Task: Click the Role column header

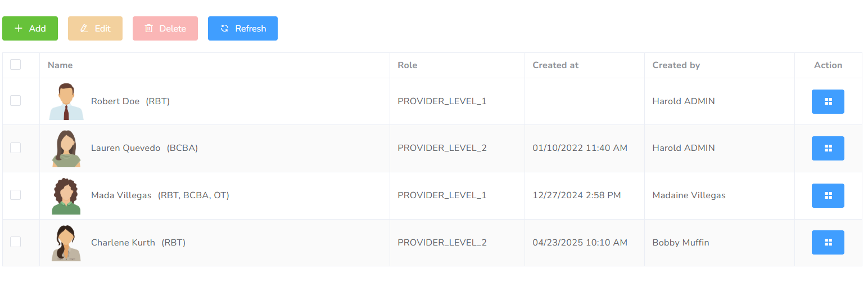Action: 407,65
